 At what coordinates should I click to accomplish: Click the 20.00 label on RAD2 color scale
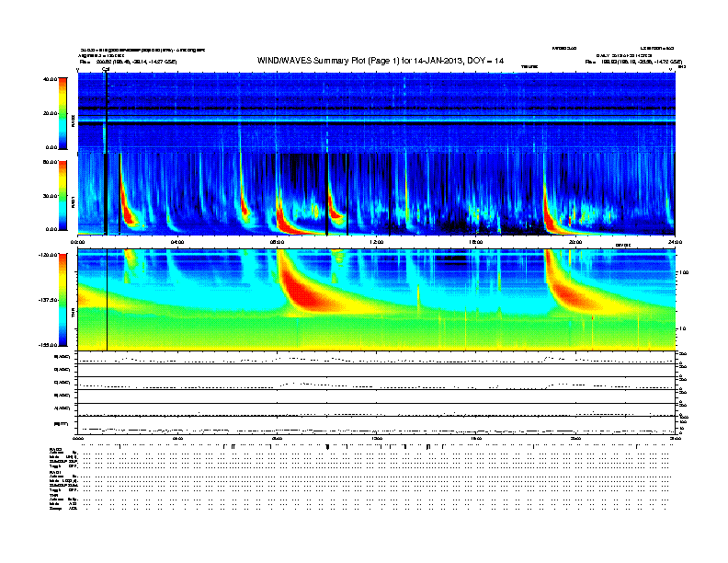coord(50,113)
